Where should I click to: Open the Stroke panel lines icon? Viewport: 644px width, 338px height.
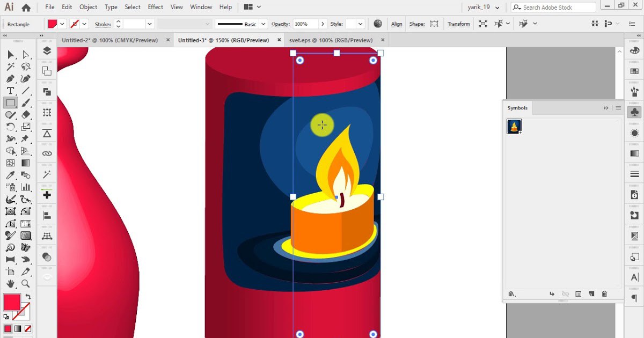pyautogui.click(x=634, y=174)
